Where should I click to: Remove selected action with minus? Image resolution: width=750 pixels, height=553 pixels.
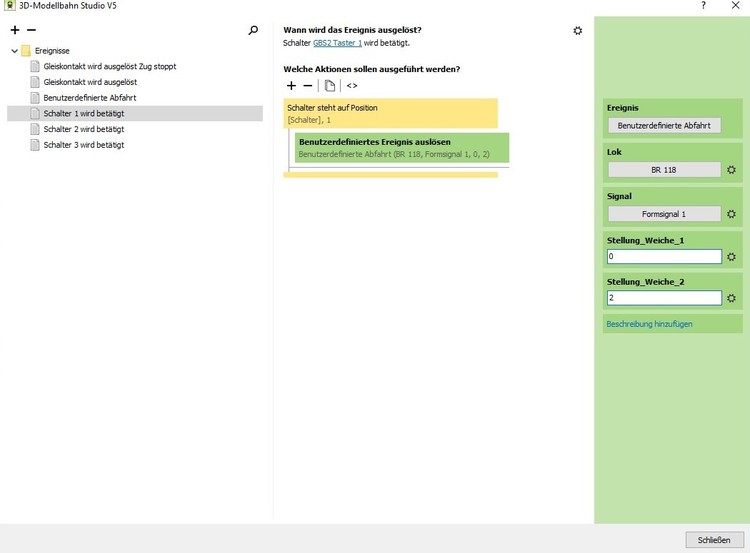(308, 86)
